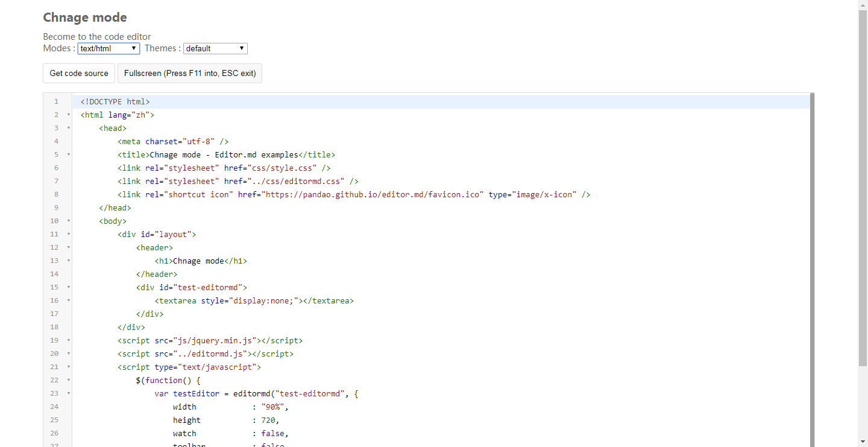Click the '</head>' closing tag

[115, 208]
